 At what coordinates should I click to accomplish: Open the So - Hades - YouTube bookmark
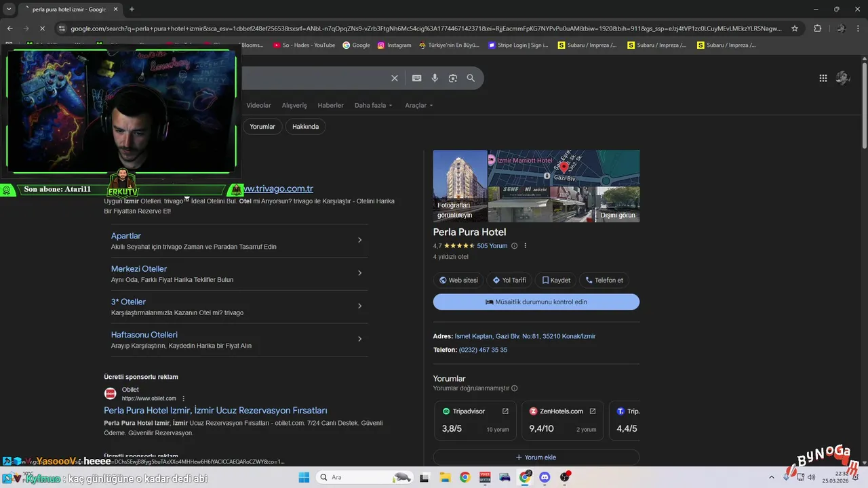304,45
